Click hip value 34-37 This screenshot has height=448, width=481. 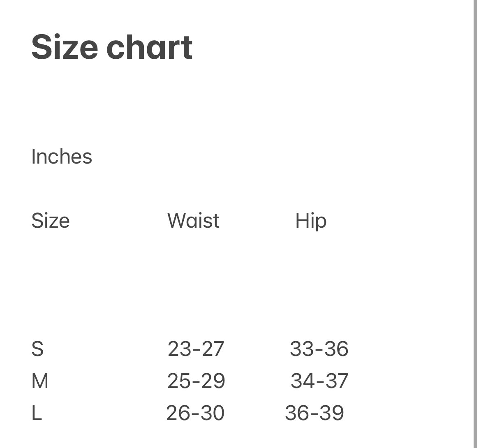(x=319, y=381)
